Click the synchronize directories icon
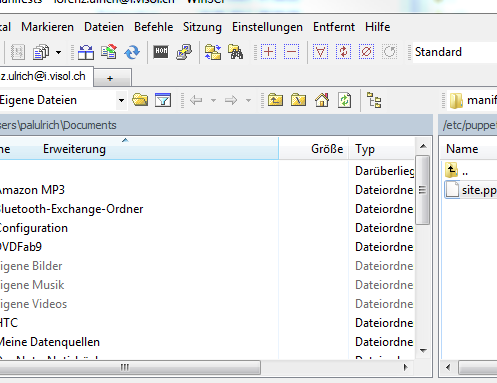497x383 pixels. click(x=86, y=52)
